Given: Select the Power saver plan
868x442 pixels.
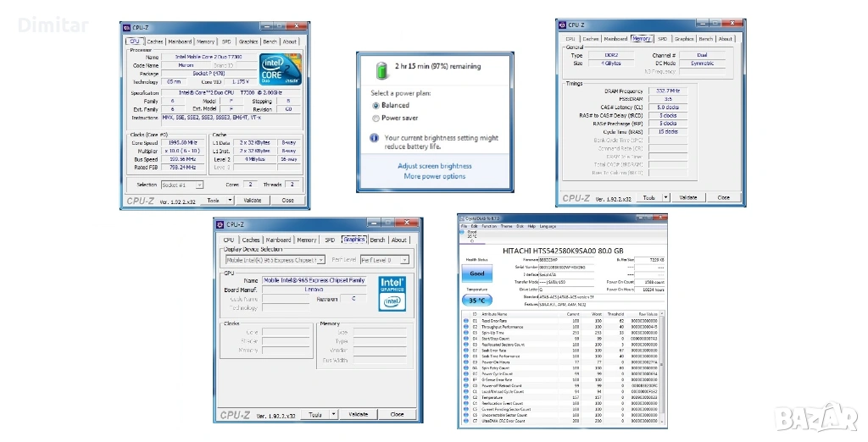Looking at the screenshot, I should (x=376, y=119).
